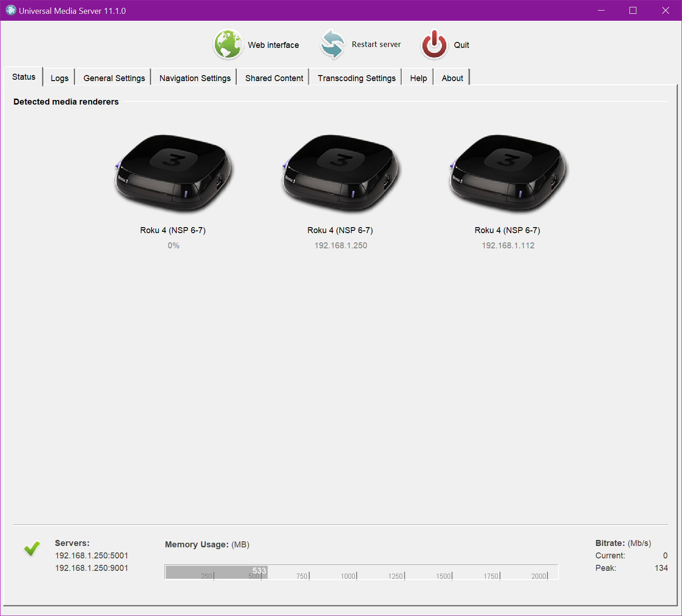Click the Memory Usage (MB) label
682x616 pixels.
[207, 545]
